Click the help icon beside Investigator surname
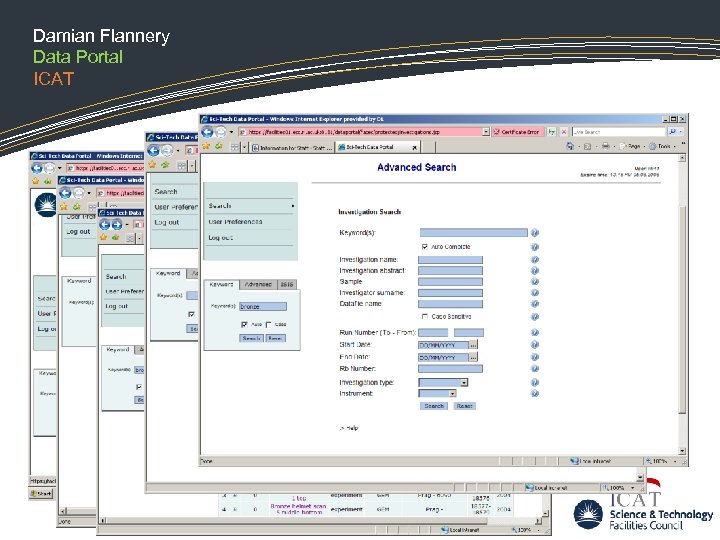720x540 pixels. pyautogui.click(x=535, y=293)
